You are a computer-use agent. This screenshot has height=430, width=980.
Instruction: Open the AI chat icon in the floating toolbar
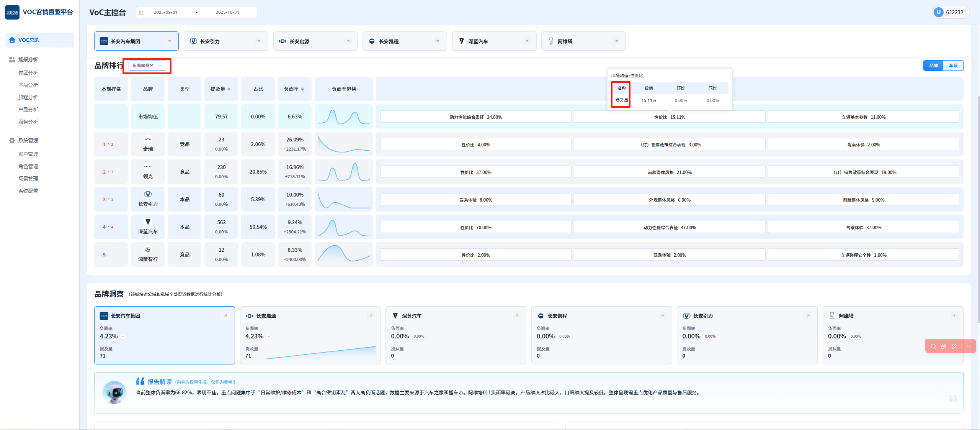[944, 346]
